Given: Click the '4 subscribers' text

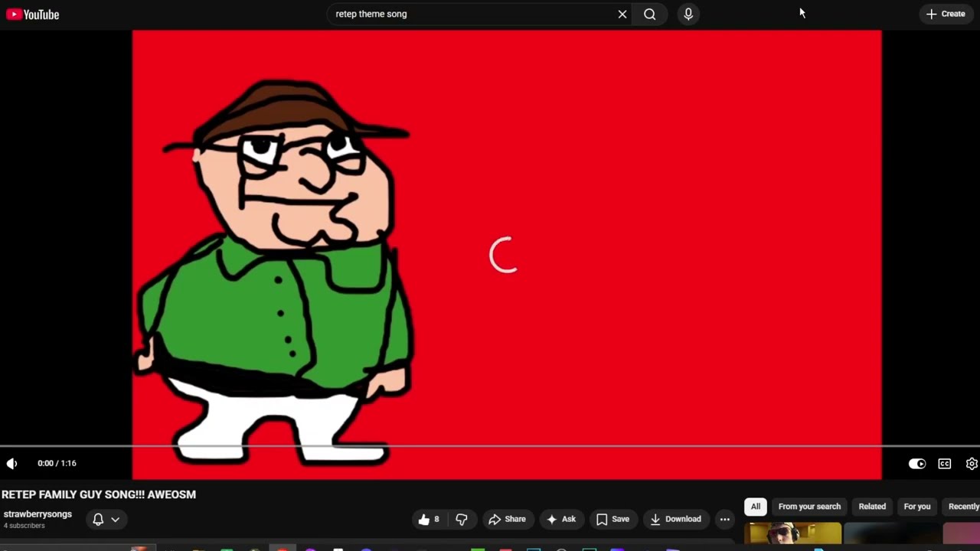Looking at the screenshot, I should 24,527.
